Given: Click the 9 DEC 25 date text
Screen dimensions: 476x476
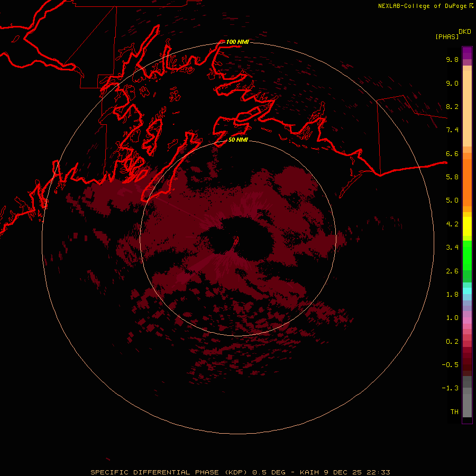Looking at the screenshot, I should [343, 472].
